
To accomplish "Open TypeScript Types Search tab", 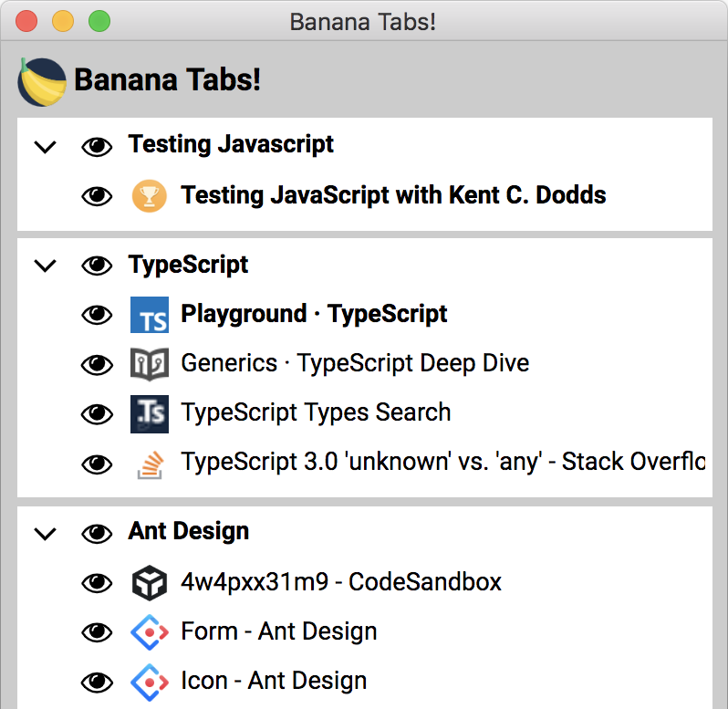I will coord(316,412).
